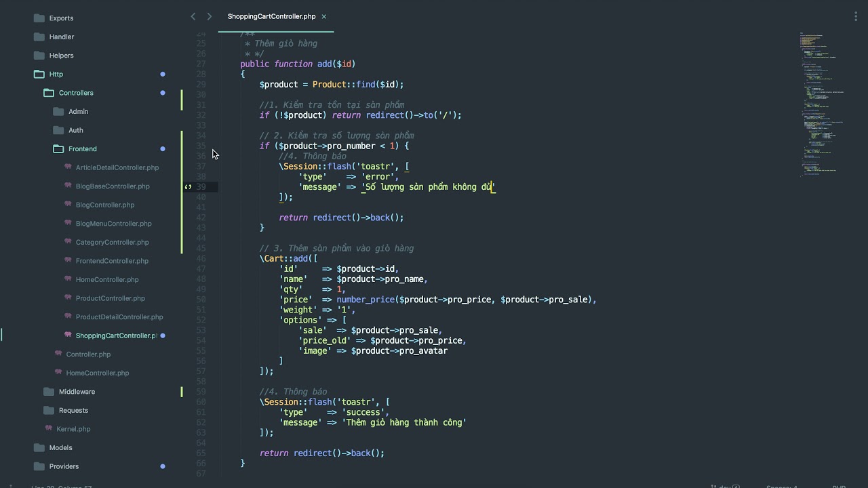Expand the Admin folder
The image size is (868, 488).
[x=58, y=111]
